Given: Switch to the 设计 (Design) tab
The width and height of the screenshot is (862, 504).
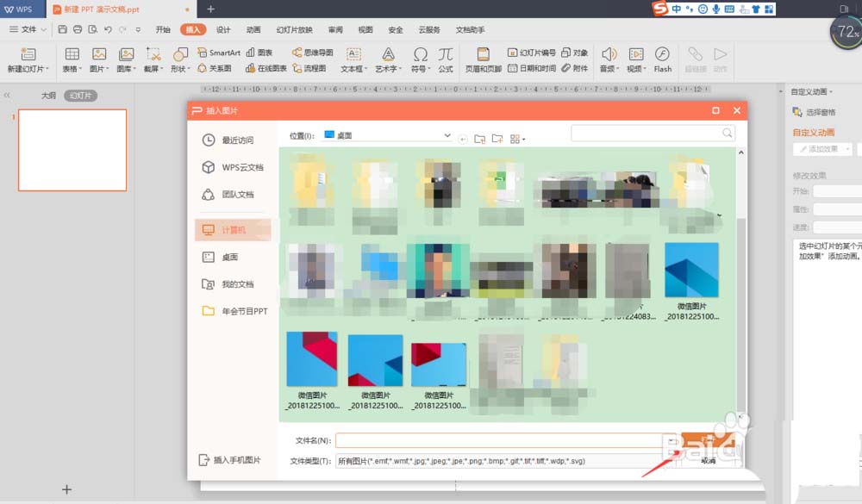Looking at the screenshot, I should coord(223,29).
